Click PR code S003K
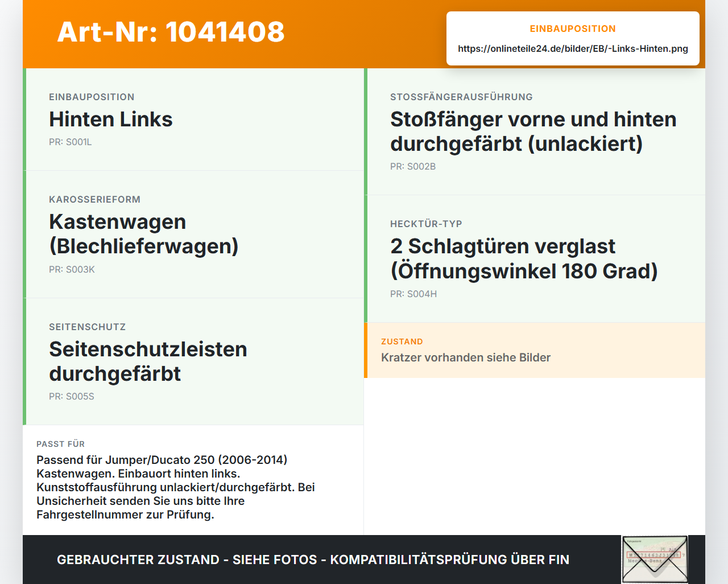 pos(72,269)
